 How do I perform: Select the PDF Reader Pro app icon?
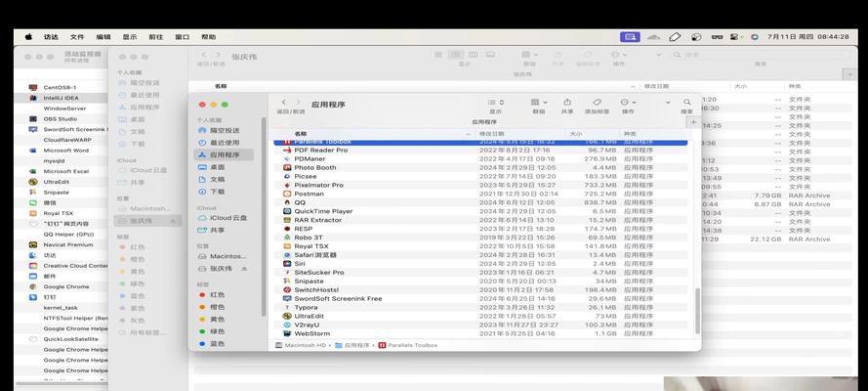[x=287, y=151]
